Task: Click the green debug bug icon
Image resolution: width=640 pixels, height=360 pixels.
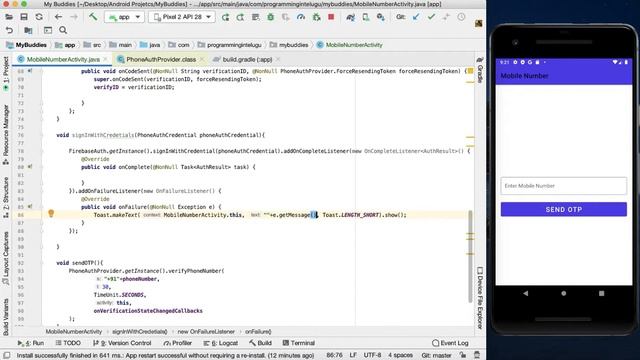Action: click(271, 17)
